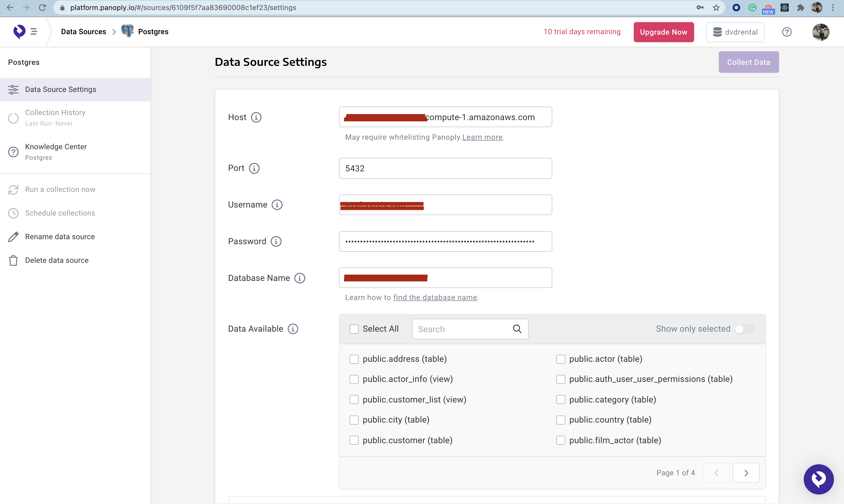Go to the next page of tables

click(x=746, y=472)
